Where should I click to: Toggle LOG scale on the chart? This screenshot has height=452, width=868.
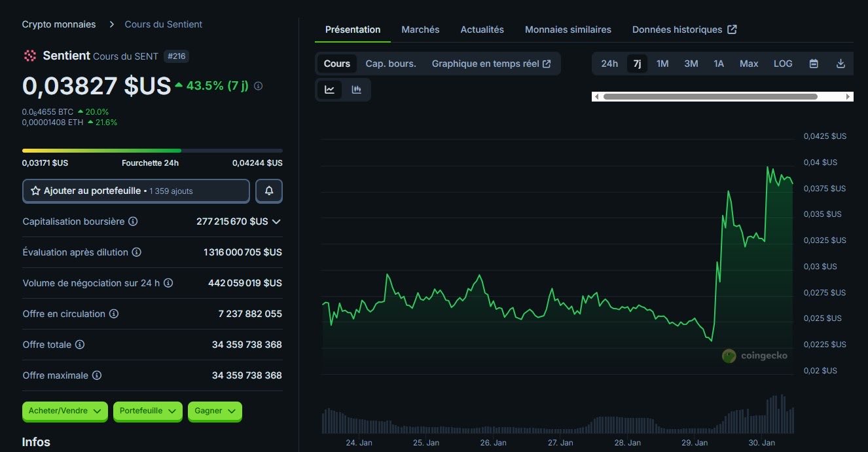783,64
